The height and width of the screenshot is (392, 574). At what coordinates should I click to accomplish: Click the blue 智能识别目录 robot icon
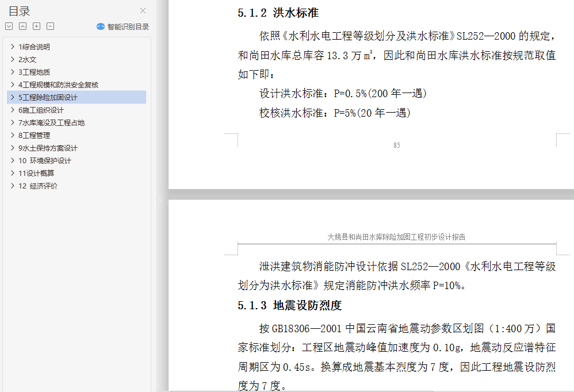point(100,26)
